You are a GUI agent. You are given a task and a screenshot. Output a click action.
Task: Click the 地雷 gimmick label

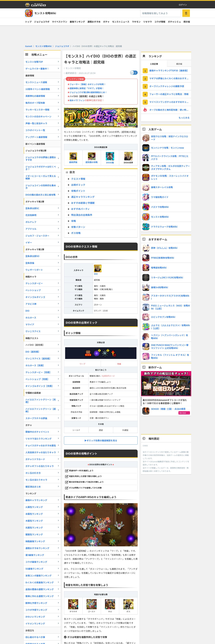[119, 364]
